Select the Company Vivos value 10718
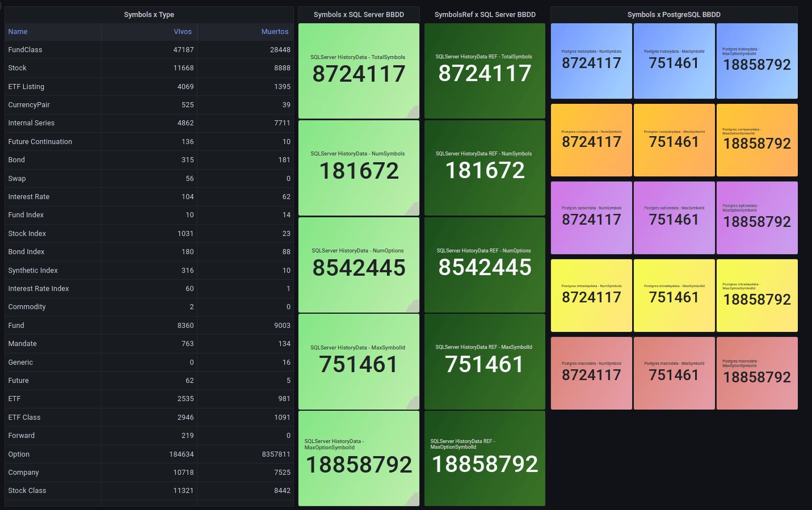812x510 pixels. [x=183, y=473]
